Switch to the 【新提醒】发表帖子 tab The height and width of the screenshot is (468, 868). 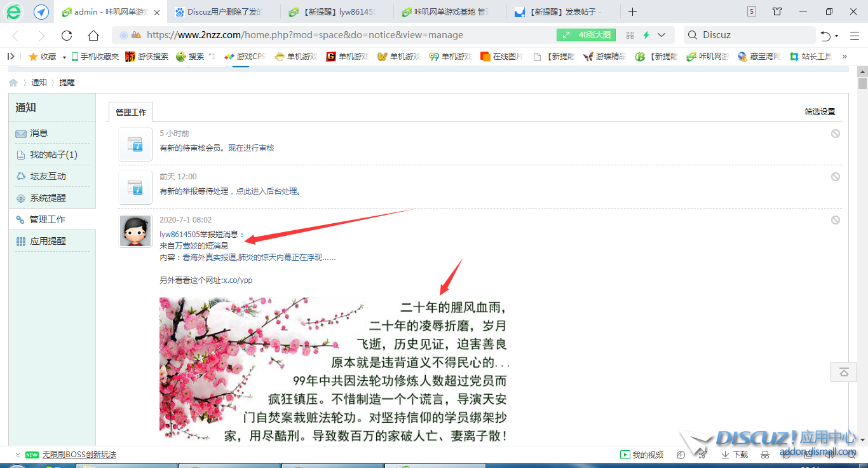(x=564, y=12)
